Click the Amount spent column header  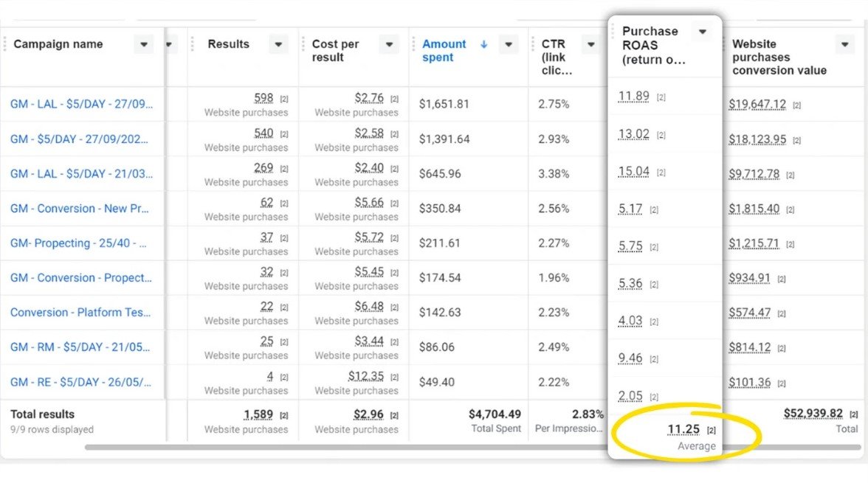pos(444,51)
